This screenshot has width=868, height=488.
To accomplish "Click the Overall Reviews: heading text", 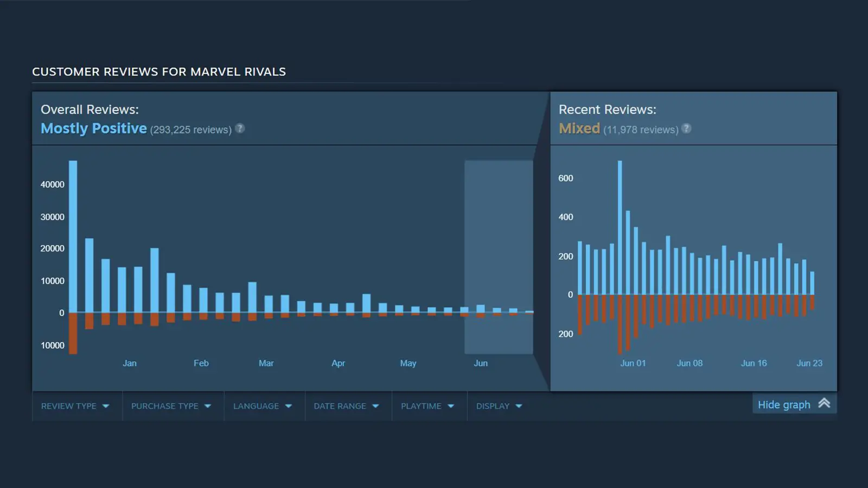I will [90, 110].
